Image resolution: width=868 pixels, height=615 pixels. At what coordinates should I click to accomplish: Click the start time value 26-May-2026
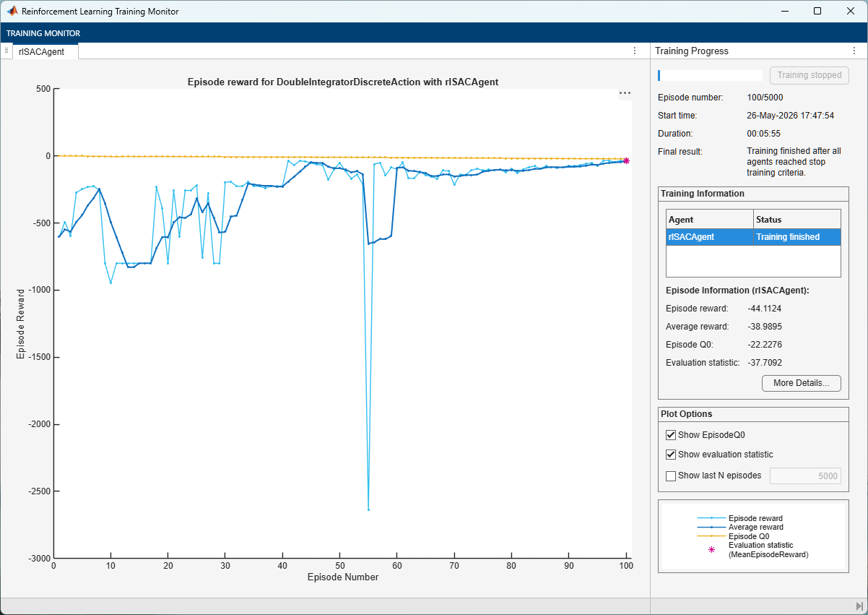click(x=790, y=116)
